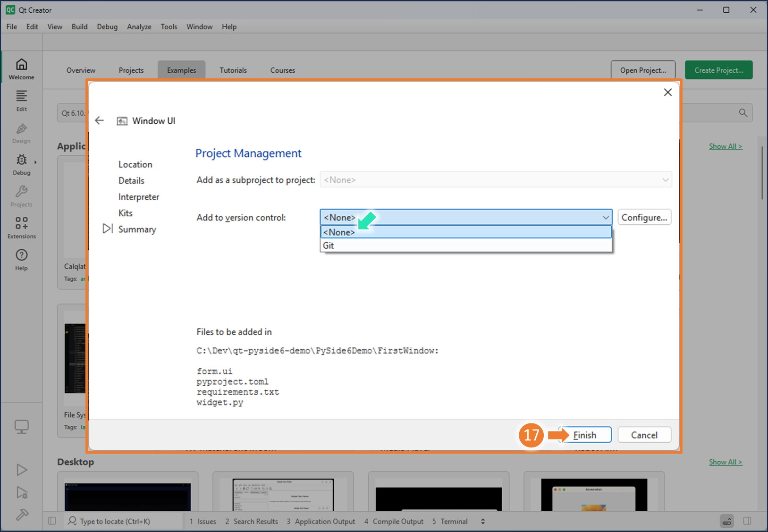Open the Build menu
This screenshot has height=532, width=768.
click(x=79, y=26)
